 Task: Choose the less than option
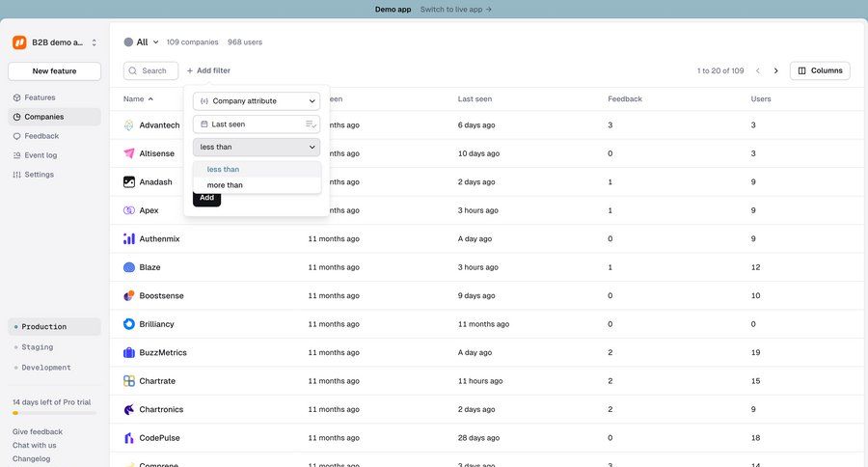pyautogui.click(x=257, y=170)
